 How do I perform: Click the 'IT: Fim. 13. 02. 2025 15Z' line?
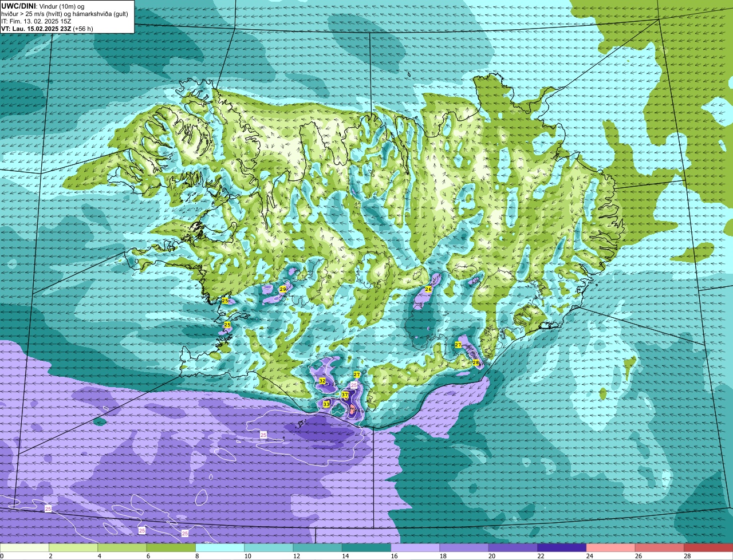(x=36, y=21)
